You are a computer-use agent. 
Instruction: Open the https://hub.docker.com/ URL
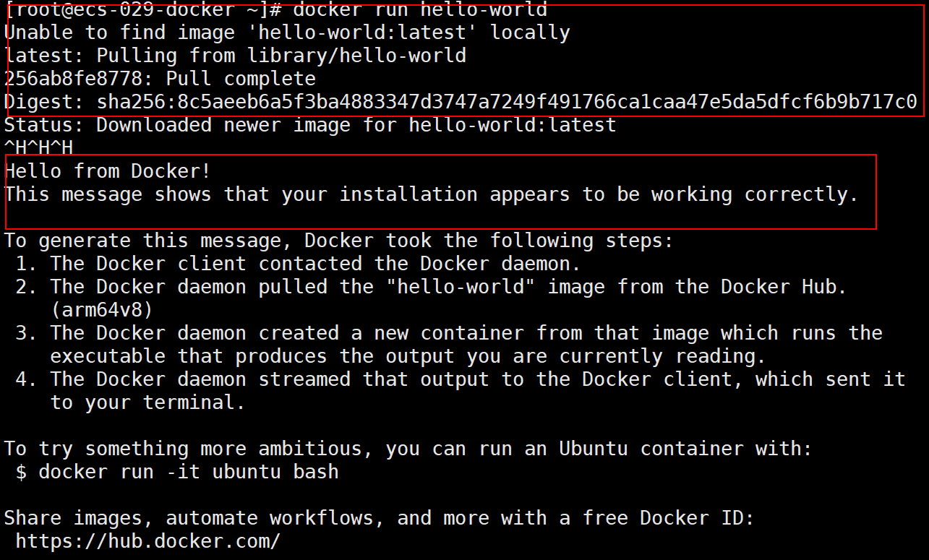click(x=148, y=541)
